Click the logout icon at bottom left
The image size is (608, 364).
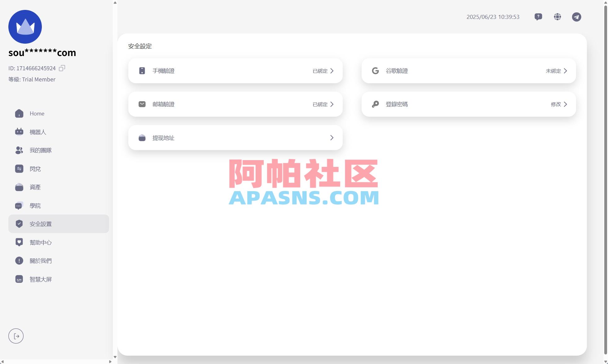pyautogui.click(x=16, y=336)
